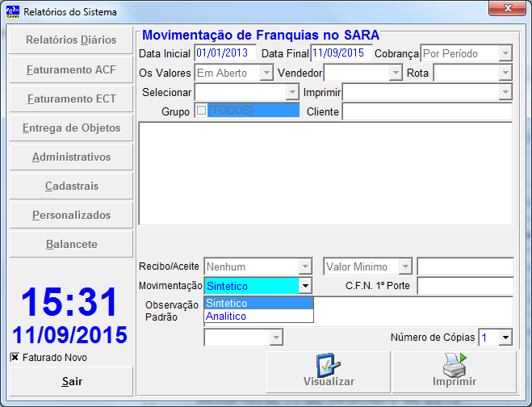Click the Movimentação dropdown arrow
This screenshot has width=532, height=407.
pos(305,286)
